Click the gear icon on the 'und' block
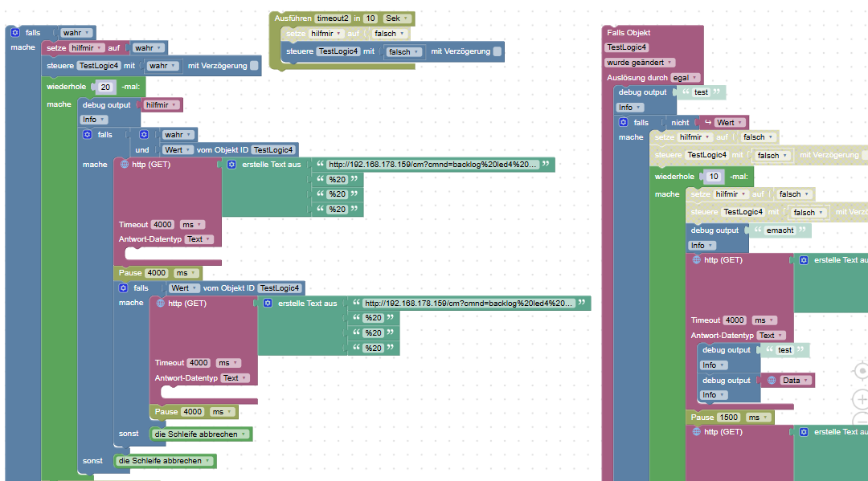 [144, 135]
